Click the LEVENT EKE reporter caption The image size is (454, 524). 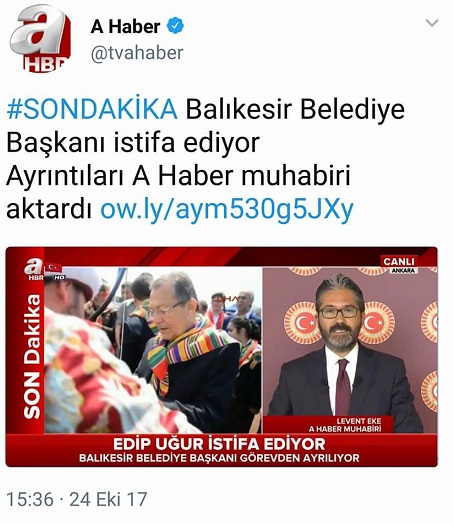359,421
